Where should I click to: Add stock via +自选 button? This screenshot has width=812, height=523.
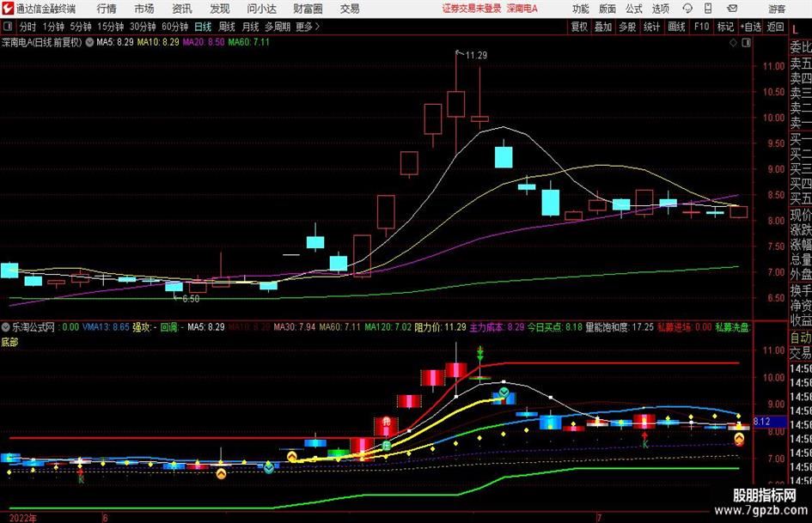pyautogui.click(x=750, y=27)
